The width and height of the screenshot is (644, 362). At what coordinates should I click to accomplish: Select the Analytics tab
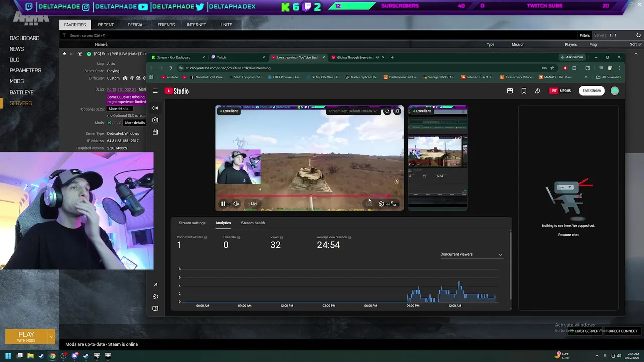[x=223, y=223]
